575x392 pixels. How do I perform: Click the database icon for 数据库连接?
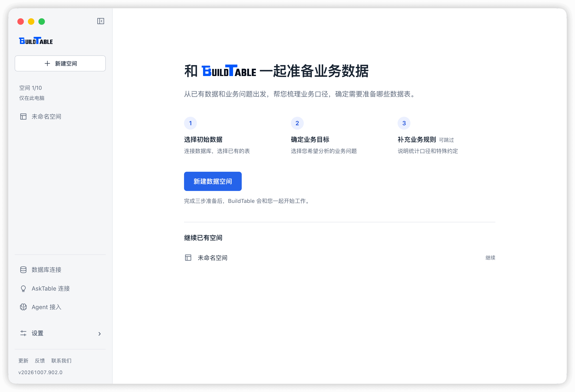[x=23, y=270]
